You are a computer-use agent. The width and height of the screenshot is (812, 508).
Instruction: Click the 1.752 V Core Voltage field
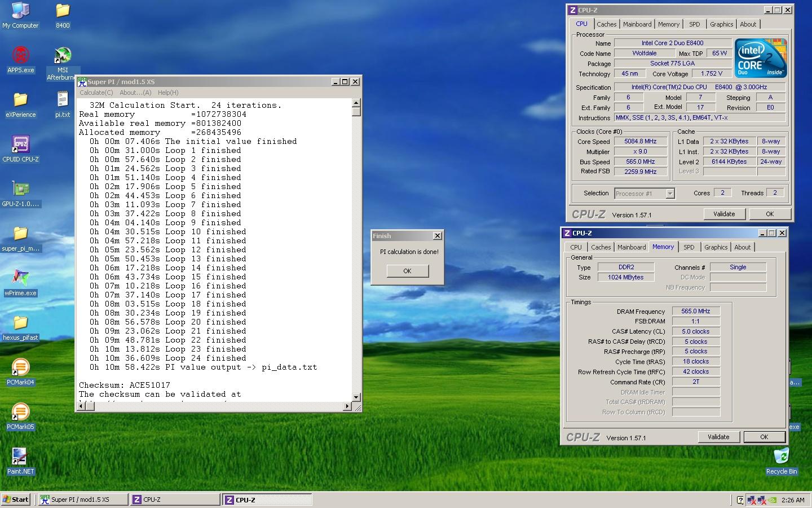(x=712, y=73)
